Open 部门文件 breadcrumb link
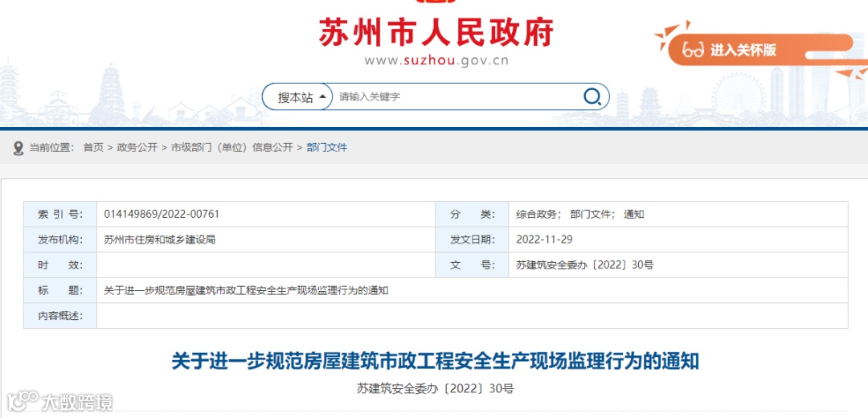The height and width of the screenshot is (418, 868). [326, 148]
